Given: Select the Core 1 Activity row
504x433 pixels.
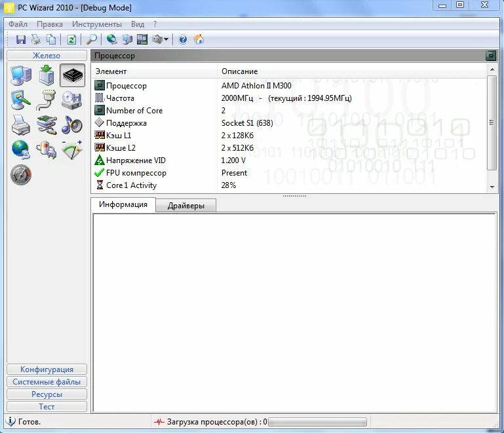Looking at the screenshot, I should [x=289, y=185].
